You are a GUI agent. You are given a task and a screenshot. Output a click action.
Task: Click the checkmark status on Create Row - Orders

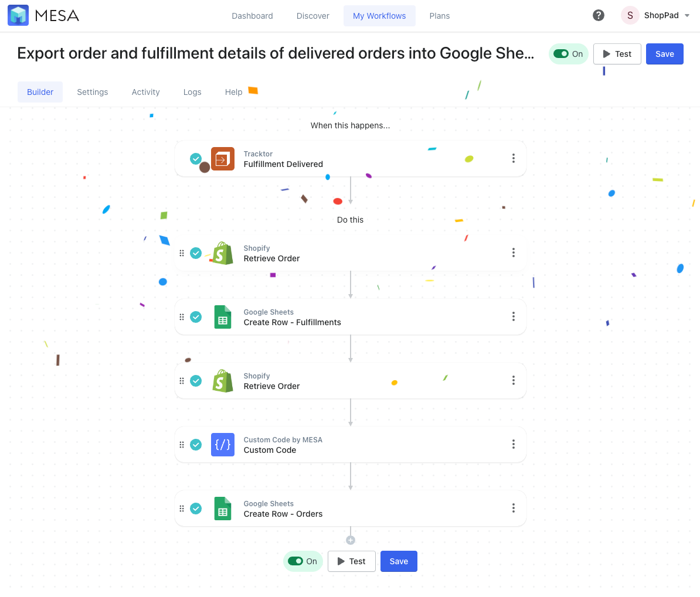click(196, 508)
